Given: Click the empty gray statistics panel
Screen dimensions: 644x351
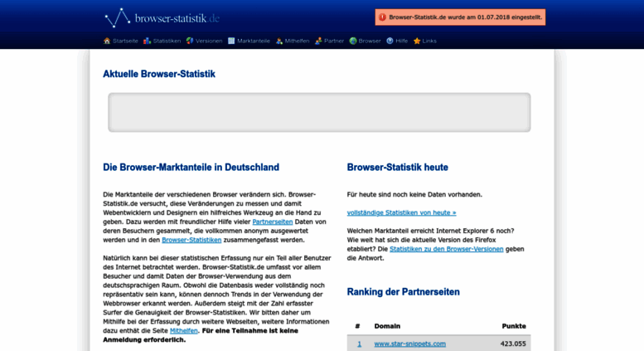Looking at the screenshot, I should click(x=319, y=112).
